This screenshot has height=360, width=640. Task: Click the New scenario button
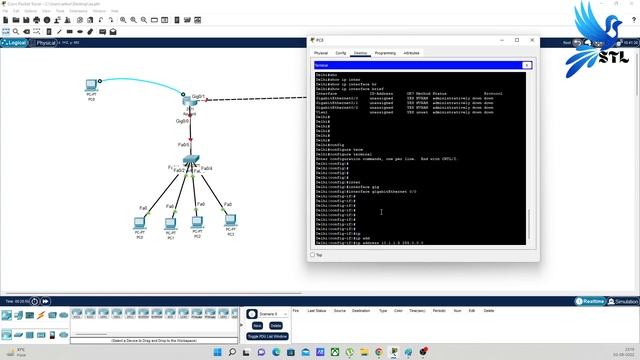coord(257,326)
